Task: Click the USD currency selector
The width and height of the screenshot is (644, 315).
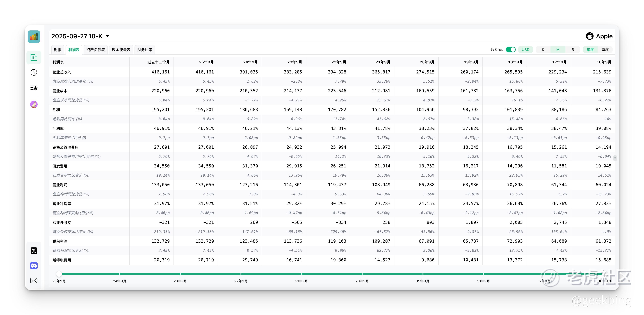Action: pyautogui.click(x=525, y=50)
